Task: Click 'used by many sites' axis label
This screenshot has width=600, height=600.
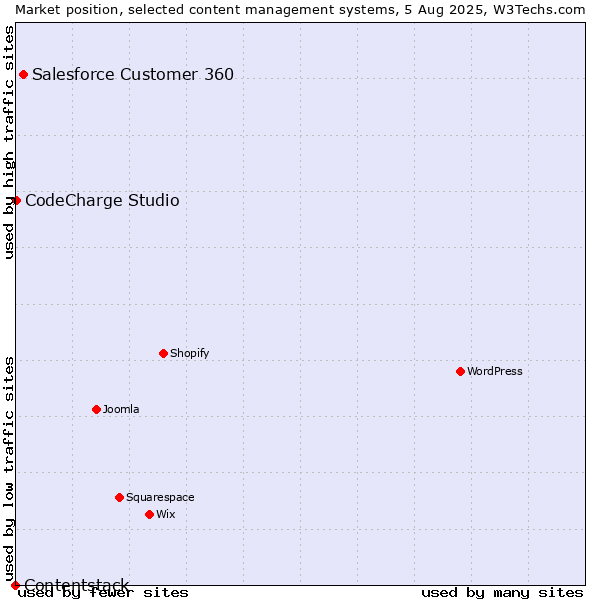Action: pos(502,593)
